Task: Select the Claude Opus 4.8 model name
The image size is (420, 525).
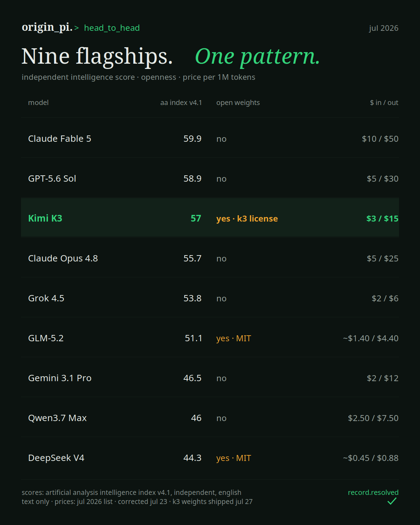Action: [63, 258]
